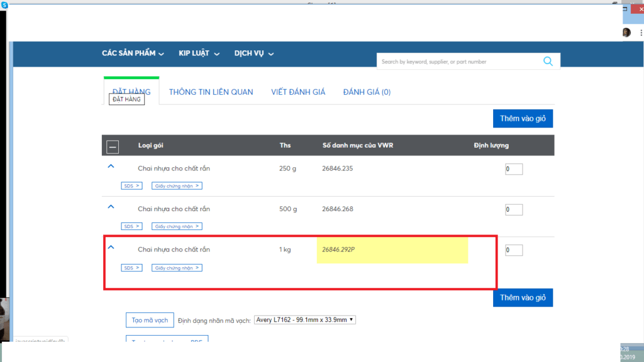Click the search magnifier icon
This screenshot has width=644, height=362.
coord(548,61)
